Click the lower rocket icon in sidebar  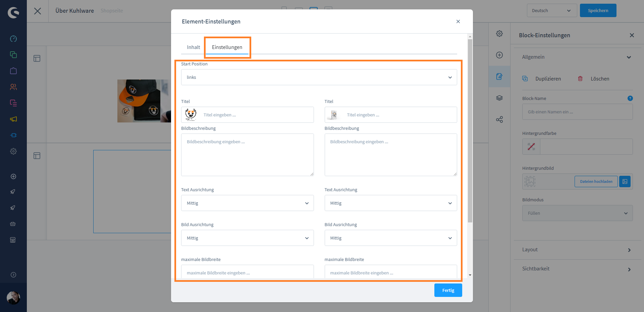point(13,208)
